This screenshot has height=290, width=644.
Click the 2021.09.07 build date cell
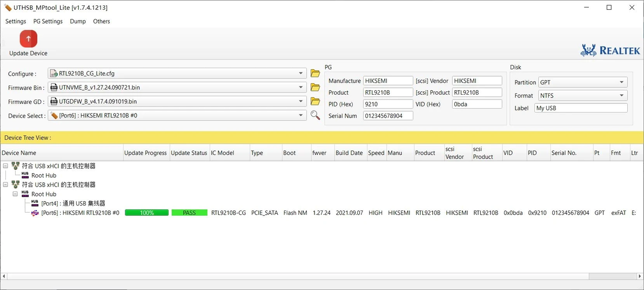(x=350, y=213)
